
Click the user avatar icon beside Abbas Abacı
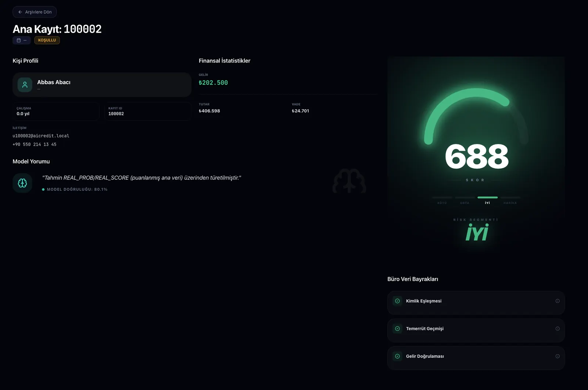25,85
